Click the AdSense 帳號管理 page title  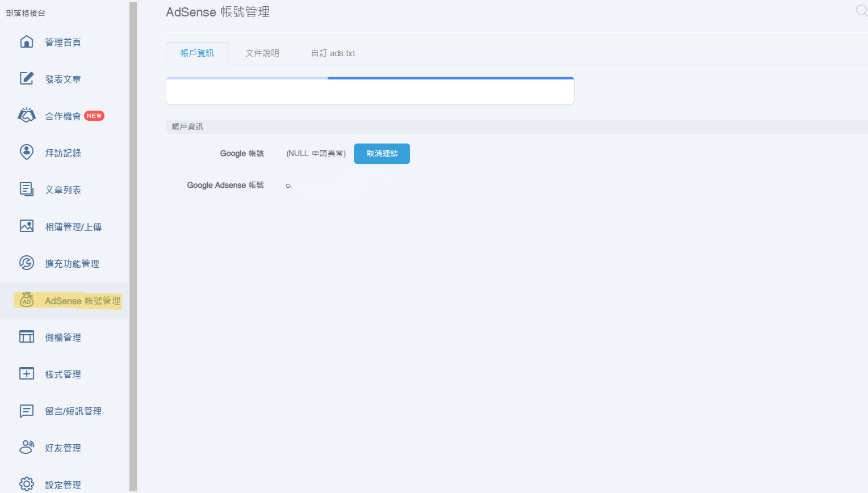pyautogui.click(x=218, y=12)
